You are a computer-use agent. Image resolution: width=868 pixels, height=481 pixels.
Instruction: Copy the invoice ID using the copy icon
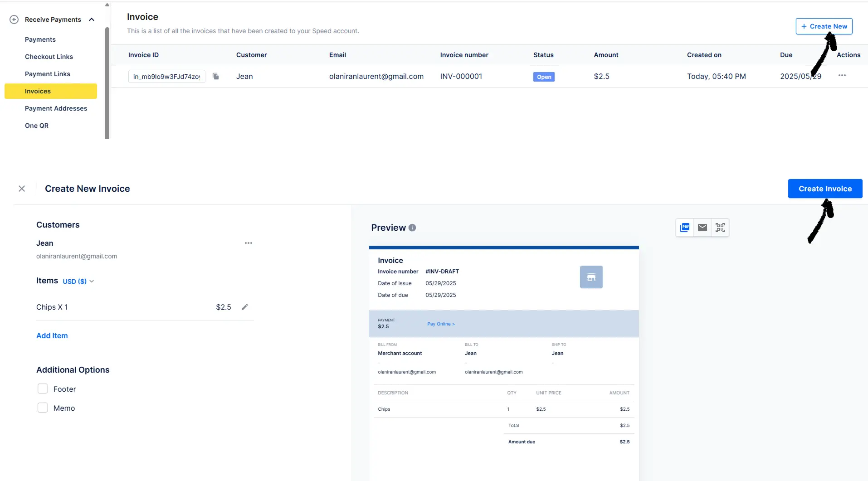[216, 76]
